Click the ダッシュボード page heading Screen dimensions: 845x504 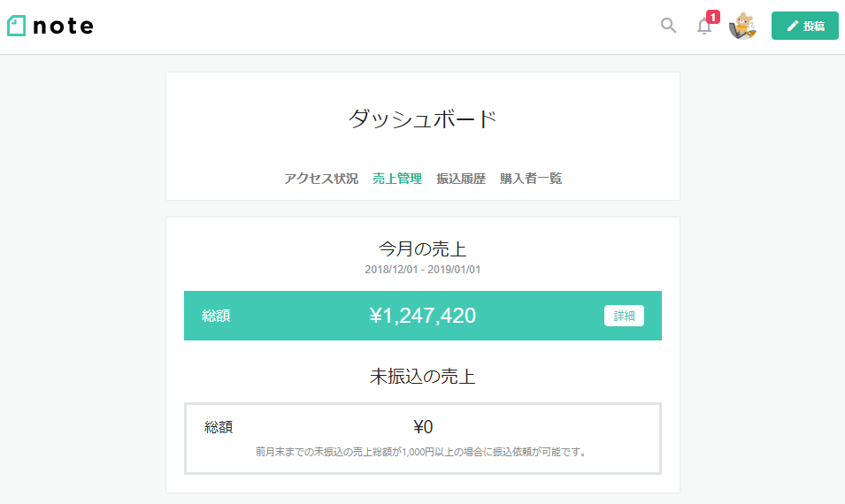tap(423, 119)
